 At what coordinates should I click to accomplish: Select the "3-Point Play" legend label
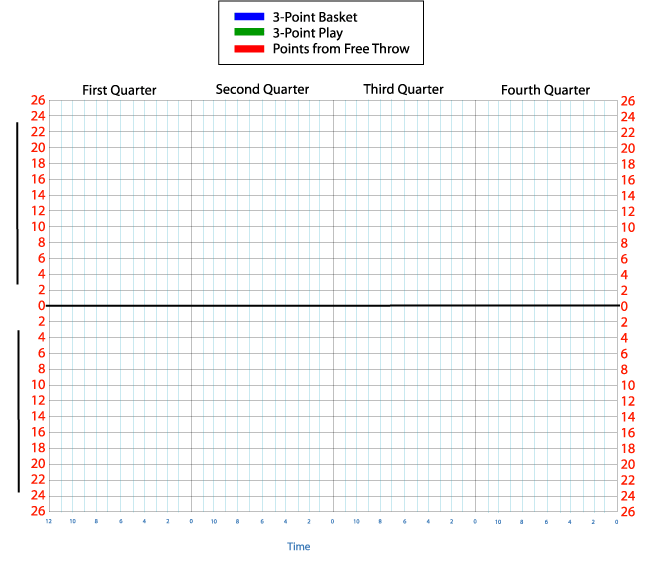307,33
